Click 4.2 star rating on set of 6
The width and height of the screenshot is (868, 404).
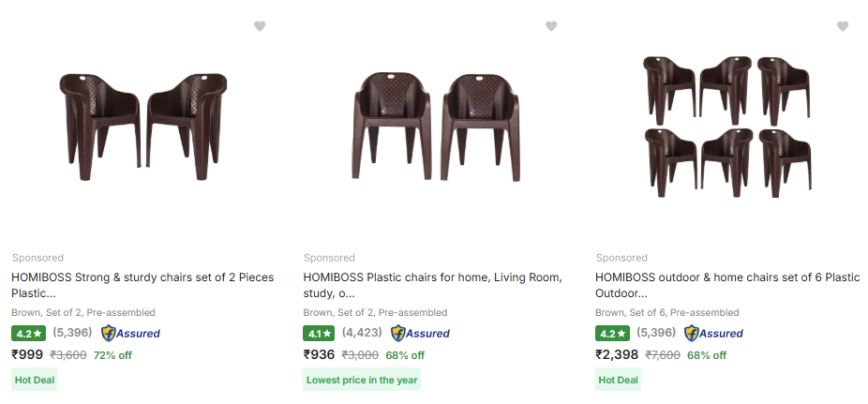(612, 333)
